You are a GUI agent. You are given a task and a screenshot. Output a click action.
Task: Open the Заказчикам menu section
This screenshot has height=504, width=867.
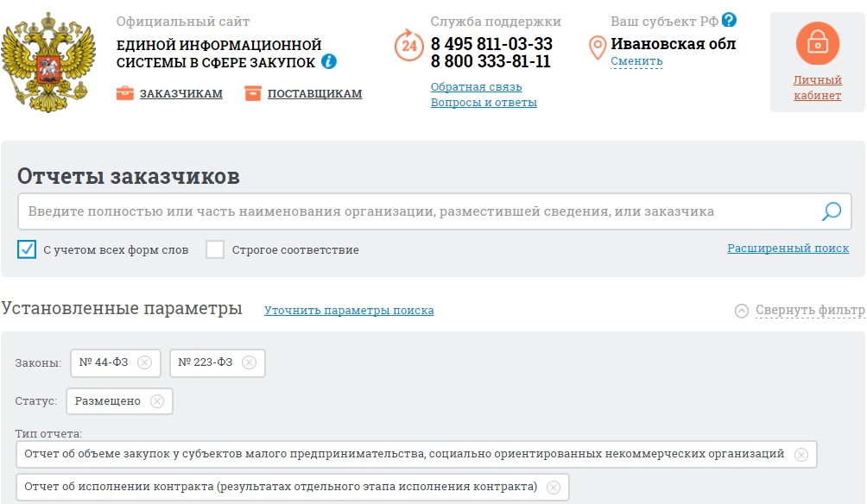[x=180, y=94]
